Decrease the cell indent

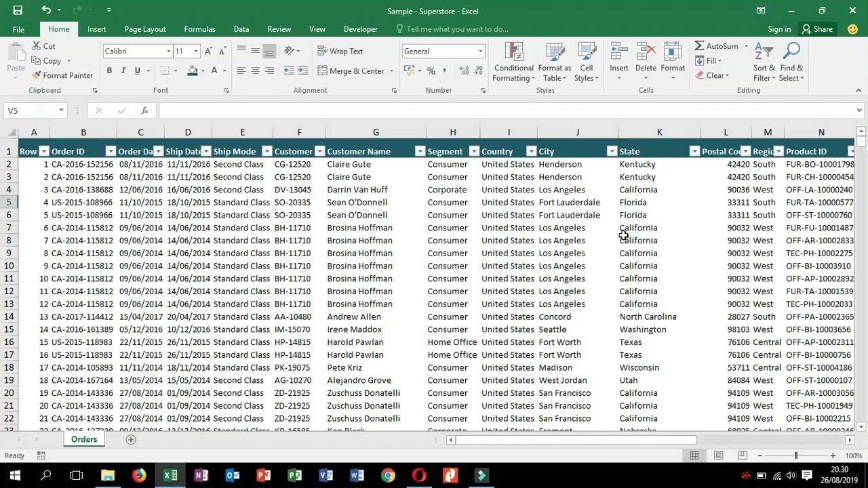point(290,70)
